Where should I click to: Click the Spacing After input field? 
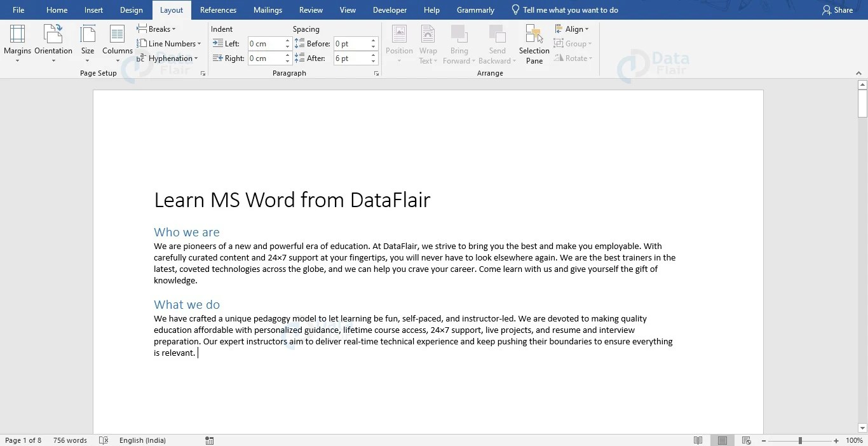click(350, 58)
